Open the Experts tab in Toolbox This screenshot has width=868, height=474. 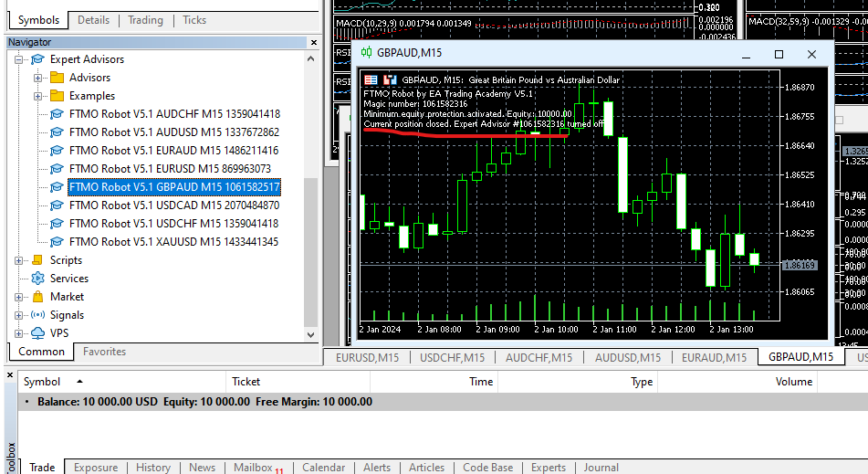549,468
